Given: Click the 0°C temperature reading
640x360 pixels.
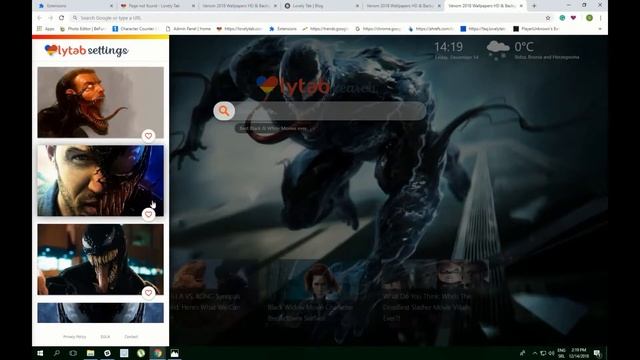Looking at the screenshot, I should click(524, 47).
